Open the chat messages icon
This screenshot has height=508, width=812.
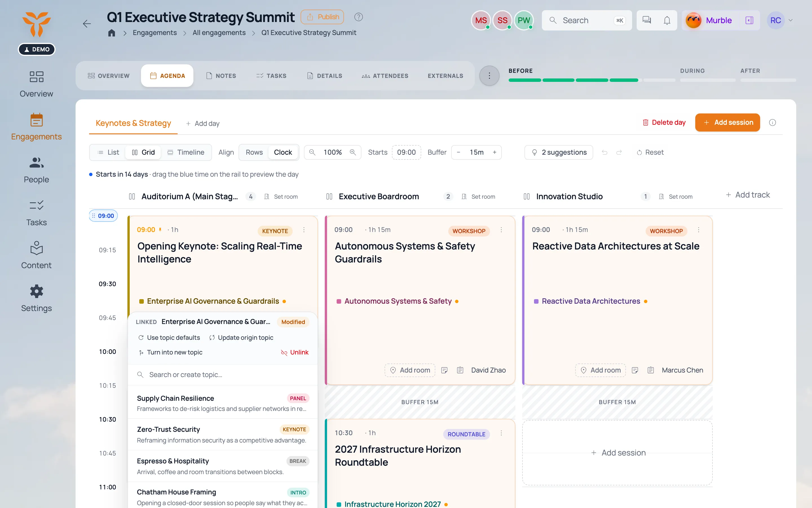(x=646, y=20)
